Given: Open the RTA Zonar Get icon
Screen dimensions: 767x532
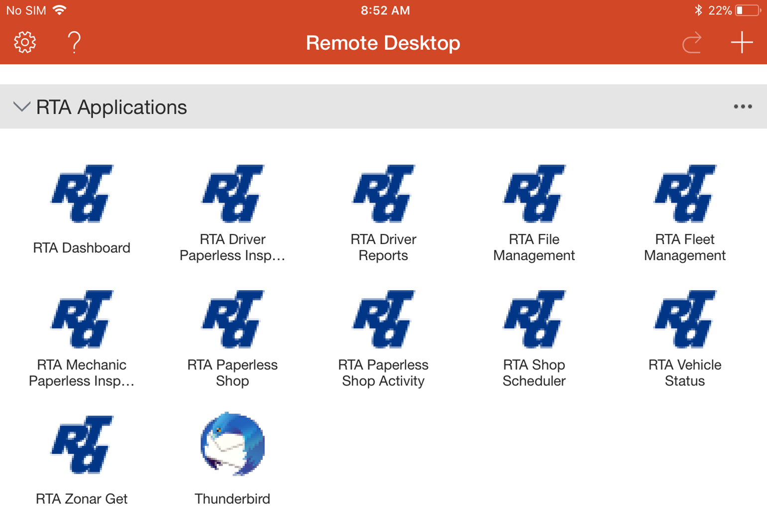Looking at the screenshot, I should point(82,445).
